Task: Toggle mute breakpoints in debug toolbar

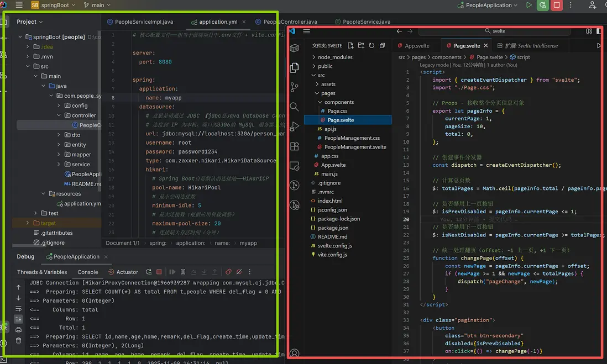Action: point(239,272)
